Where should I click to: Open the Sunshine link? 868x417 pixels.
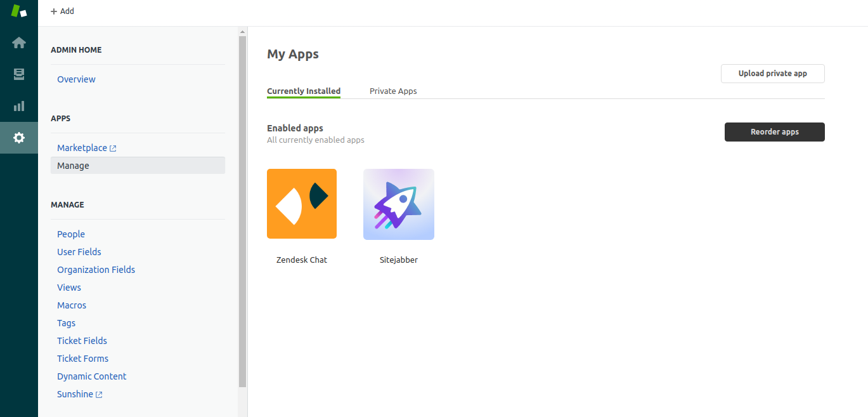75,394
